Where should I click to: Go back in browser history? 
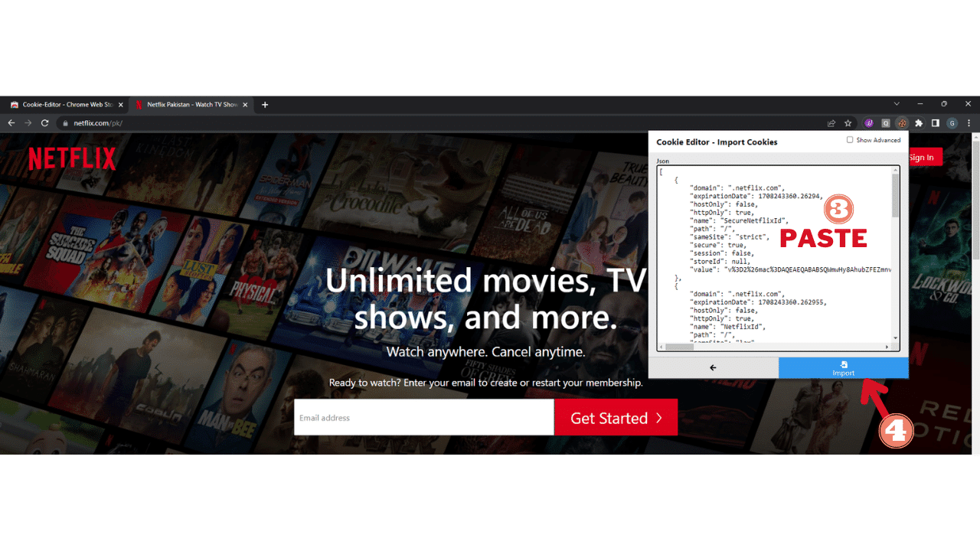(11, 123)
